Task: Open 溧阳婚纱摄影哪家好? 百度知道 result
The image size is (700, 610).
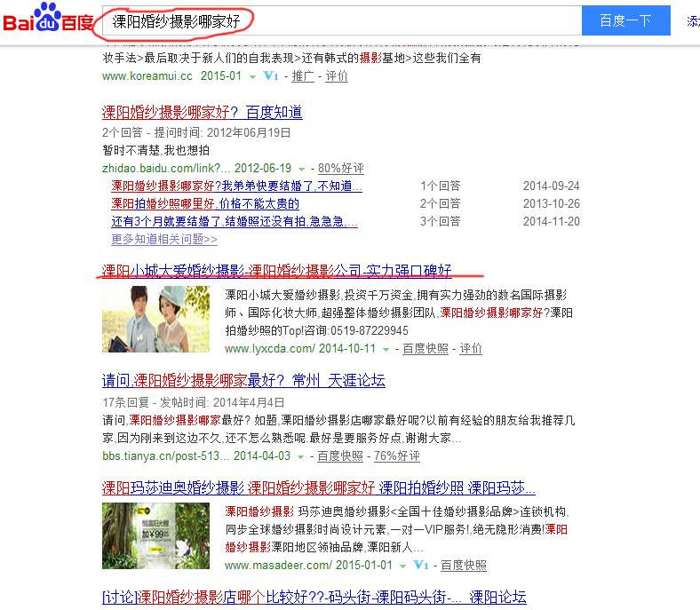Action: [x=203, y=112]
